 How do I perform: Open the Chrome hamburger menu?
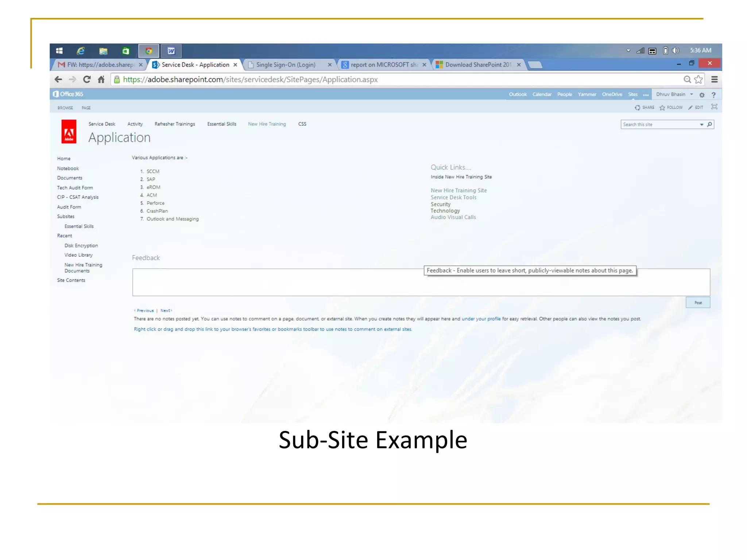click(x=714, y=79)
